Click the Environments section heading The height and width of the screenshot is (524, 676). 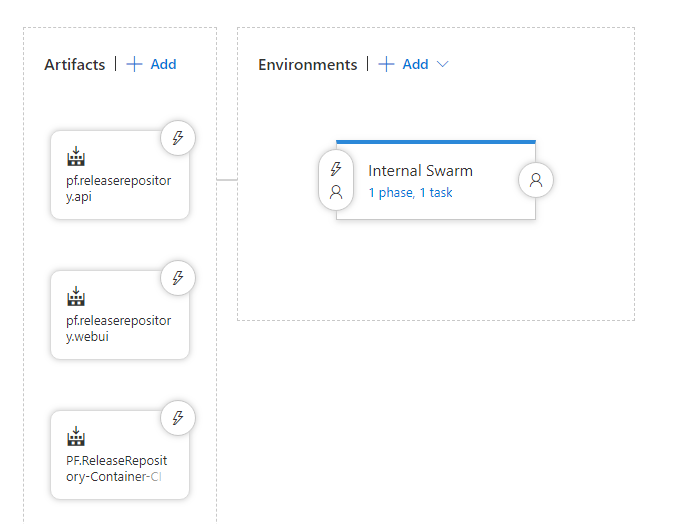(x=307, y=64)
